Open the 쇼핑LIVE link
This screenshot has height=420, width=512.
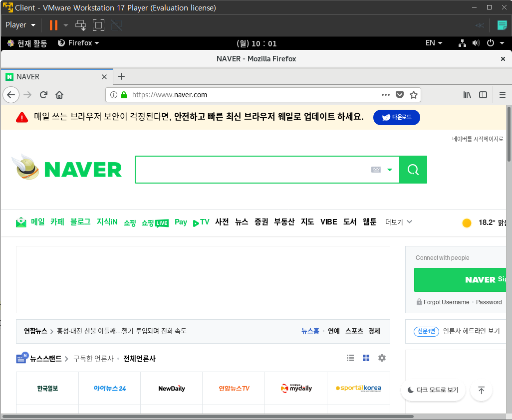click(155, 223)
